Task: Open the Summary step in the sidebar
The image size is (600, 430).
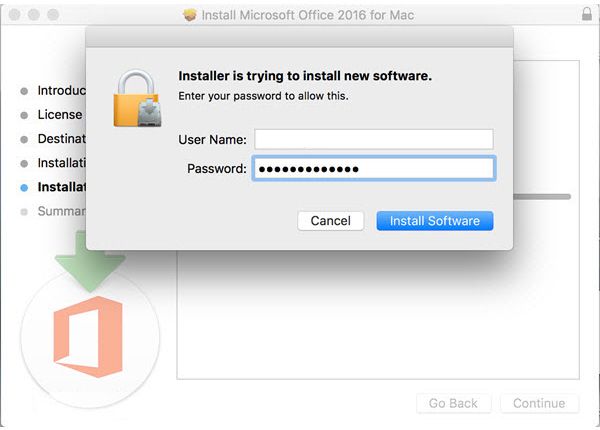Action: [x=62, y=211]
